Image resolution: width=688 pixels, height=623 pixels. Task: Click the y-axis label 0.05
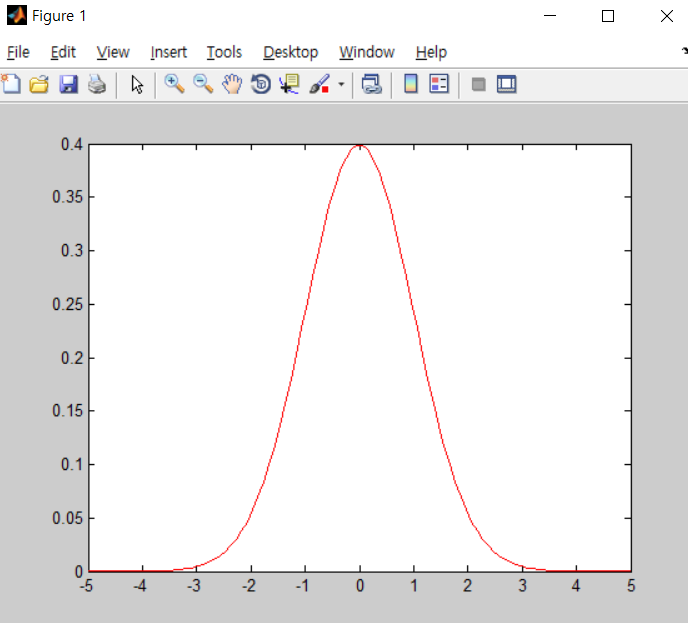click(x=67, y=518)
